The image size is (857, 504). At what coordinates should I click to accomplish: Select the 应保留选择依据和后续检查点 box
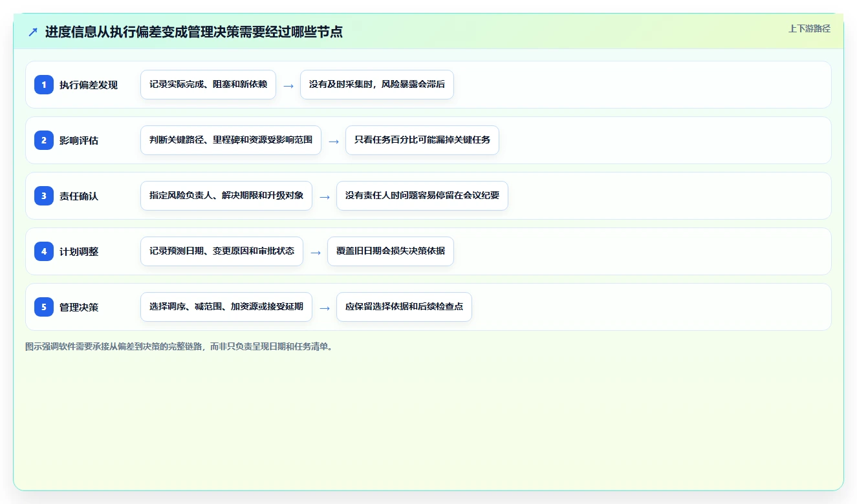(x=404, y=307)
